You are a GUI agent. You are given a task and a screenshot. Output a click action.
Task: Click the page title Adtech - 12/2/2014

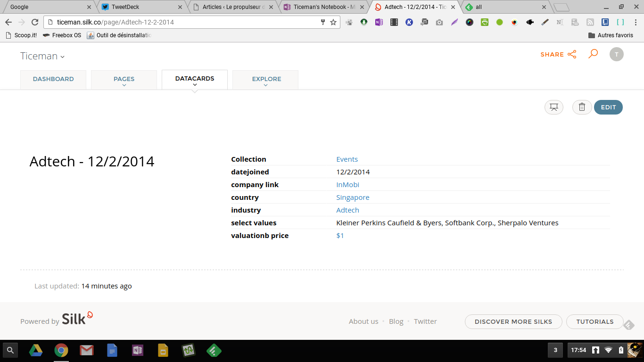click(92, 162)
